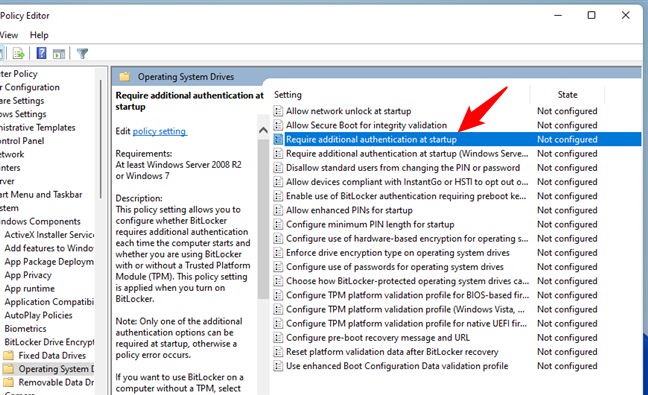The width and height of the screenshot is (648, 395).
Task: Click icon of highlighted Require additional authentication row
Action: (x=279, y=139)
